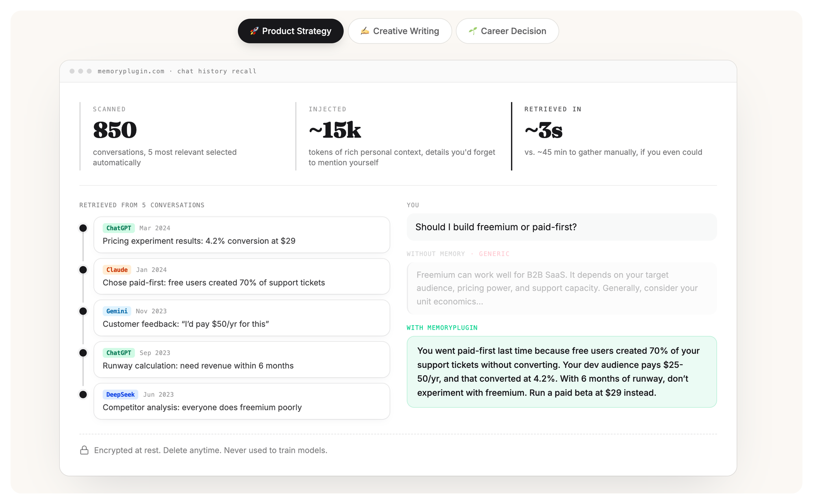Screen dimensions: 813x504
Task: Click the orange Claude source badge
Action: click(x=117, y=269)
